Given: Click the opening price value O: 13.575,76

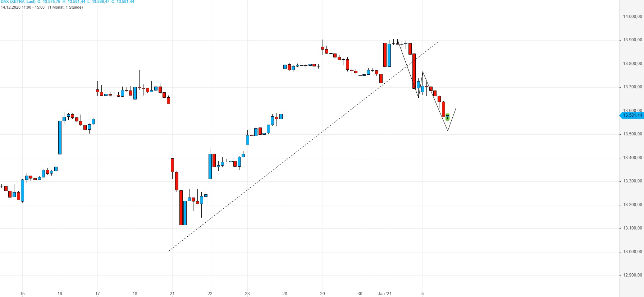Looking at the screenshot, I should pyautogui.click(x=49, y=2).
